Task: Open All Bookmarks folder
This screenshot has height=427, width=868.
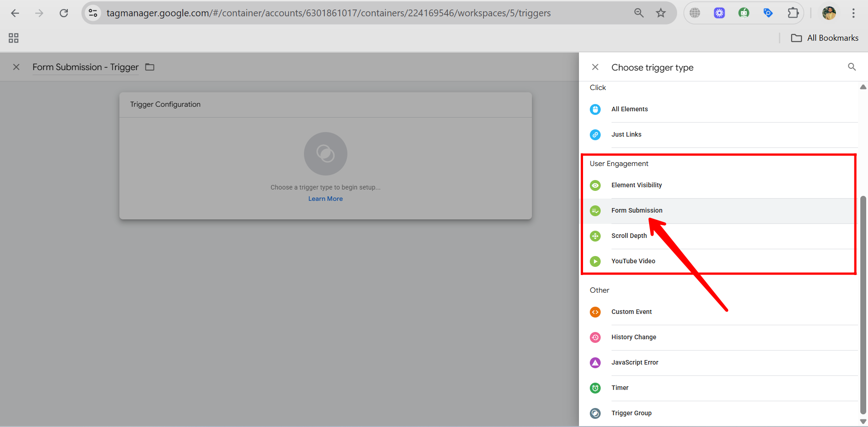Action: [825, 38]
